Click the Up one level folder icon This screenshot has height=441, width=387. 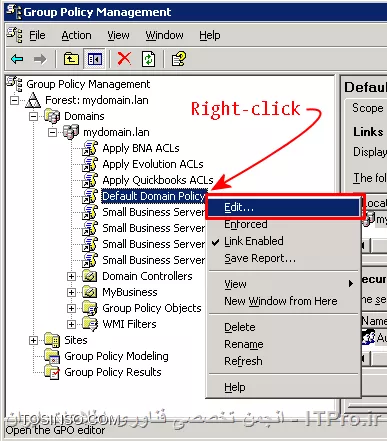pos(71,59)
